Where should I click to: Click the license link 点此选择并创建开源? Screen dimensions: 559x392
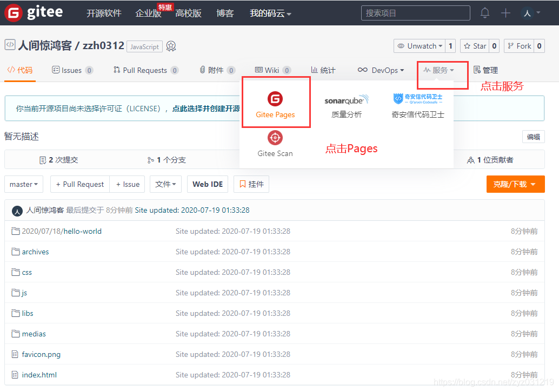(206, 109)
